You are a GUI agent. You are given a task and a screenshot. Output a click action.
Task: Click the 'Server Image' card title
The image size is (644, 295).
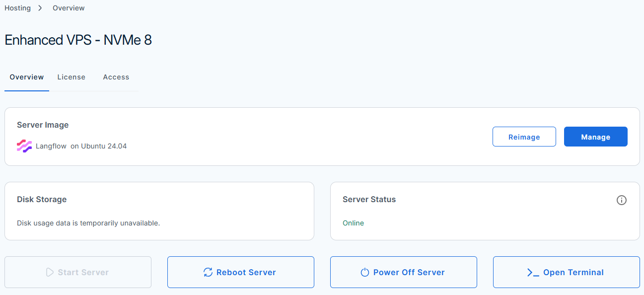click(43, 125)
